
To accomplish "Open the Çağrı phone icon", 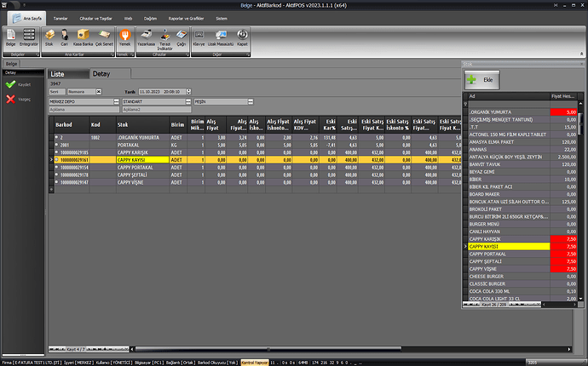I will (182, 37).
